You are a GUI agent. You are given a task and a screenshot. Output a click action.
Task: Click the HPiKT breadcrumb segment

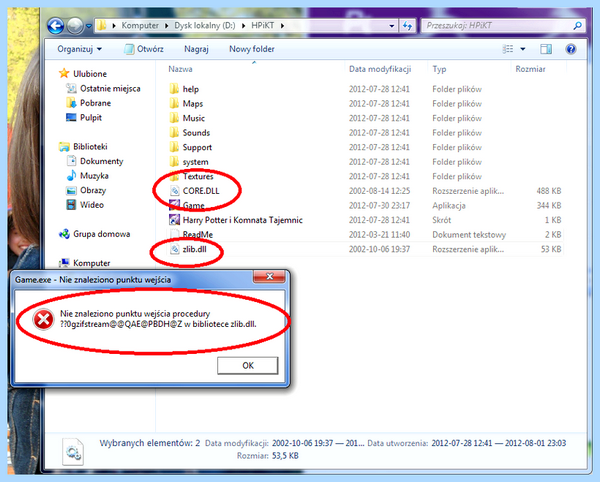coord(262,26)
